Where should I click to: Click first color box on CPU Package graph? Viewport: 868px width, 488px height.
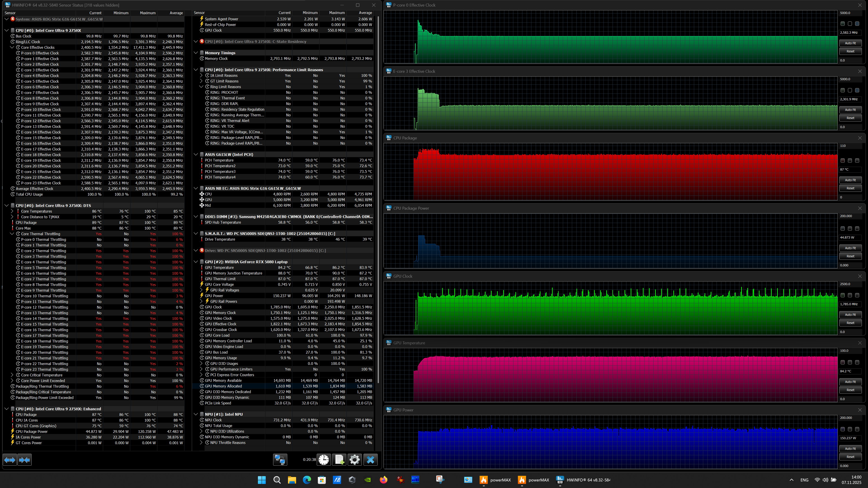[x=843, y=161]
